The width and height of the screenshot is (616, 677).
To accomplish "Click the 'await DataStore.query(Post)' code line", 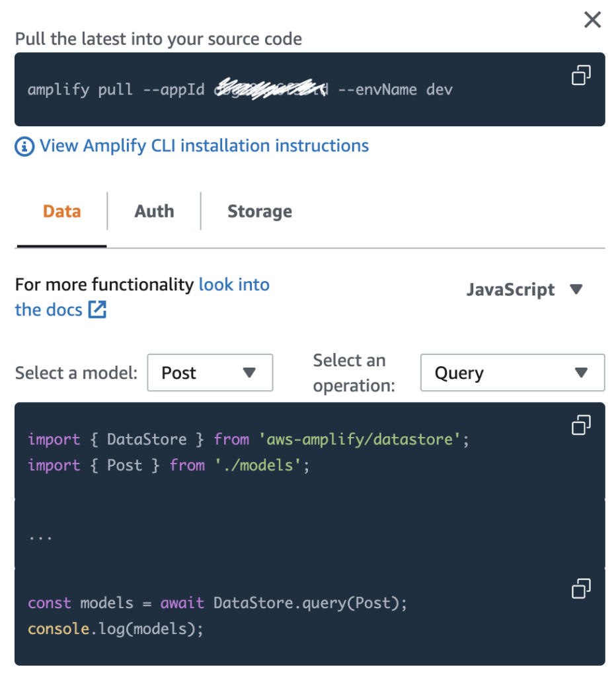I will pos(217,603).
